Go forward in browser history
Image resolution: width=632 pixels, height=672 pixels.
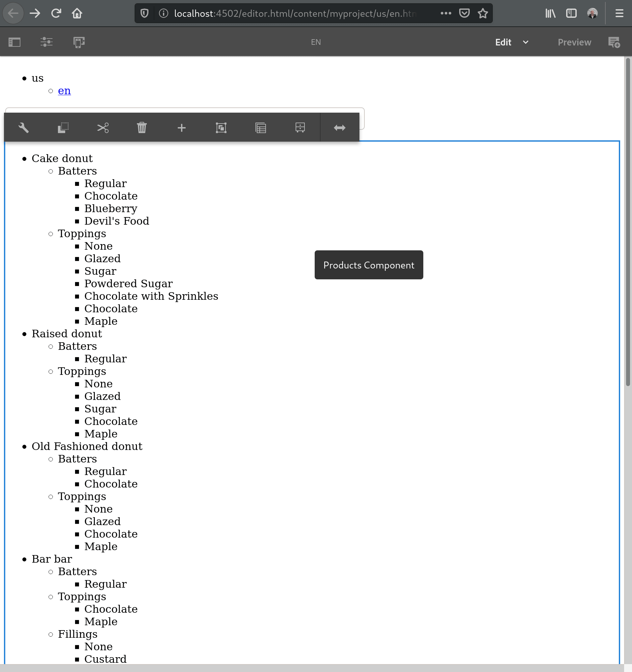(x=35, y=14)
